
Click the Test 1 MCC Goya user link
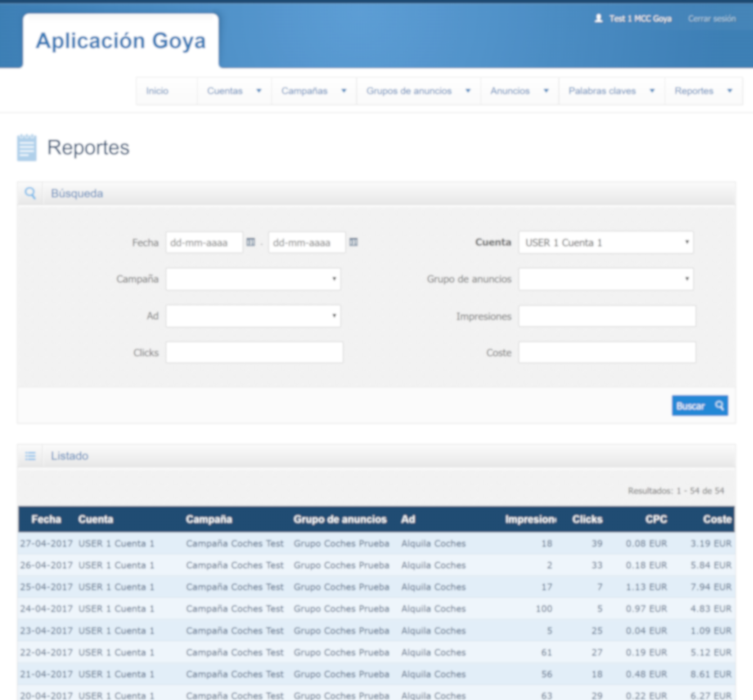pos(640,18)
